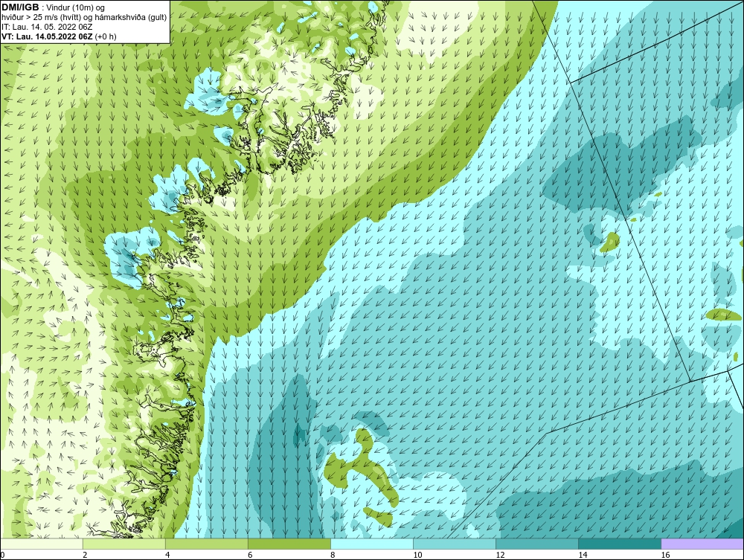
Task: Click the 8–10 m/s pale cyan swatch
Action: (x=372, y=544)
